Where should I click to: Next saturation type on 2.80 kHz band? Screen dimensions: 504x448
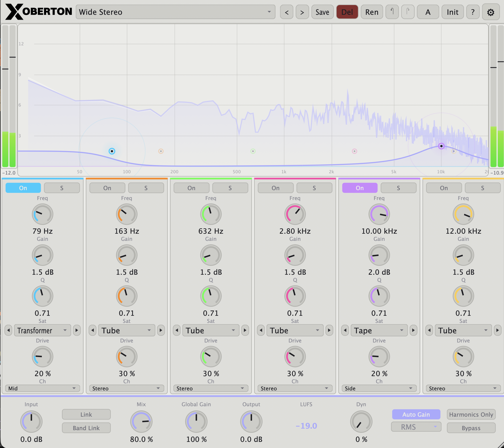pos(329,330)
